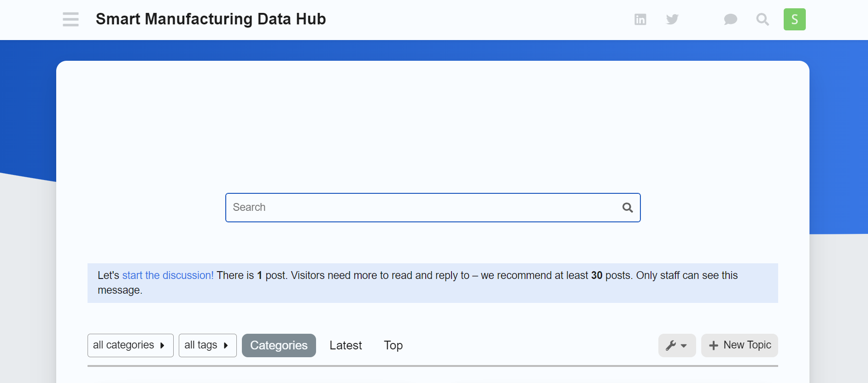Expand the all tags dropdown
The width and height of the screenshot is (868, 383).
tap(207, 345)
